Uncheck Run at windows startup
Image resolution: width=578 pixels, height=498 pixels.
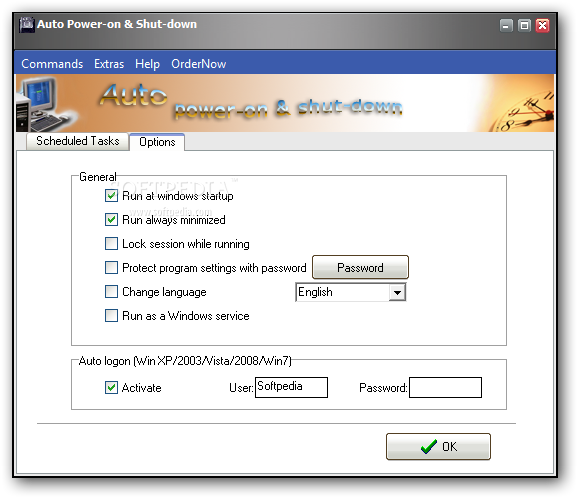(111, 195)
